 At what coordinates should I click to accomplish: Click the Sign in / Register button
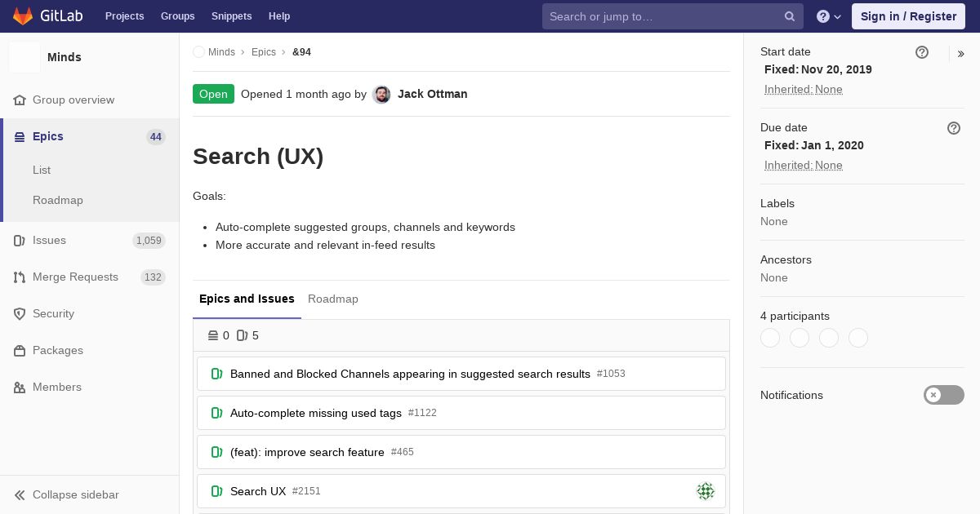coord(908,16)
